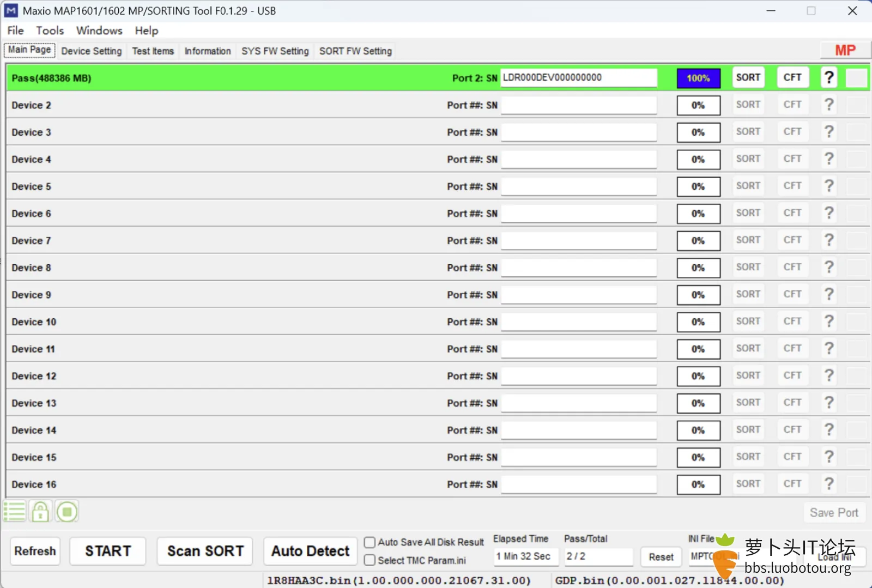
Task: Click the SN input field for Device 14
Action: (579, 430)
